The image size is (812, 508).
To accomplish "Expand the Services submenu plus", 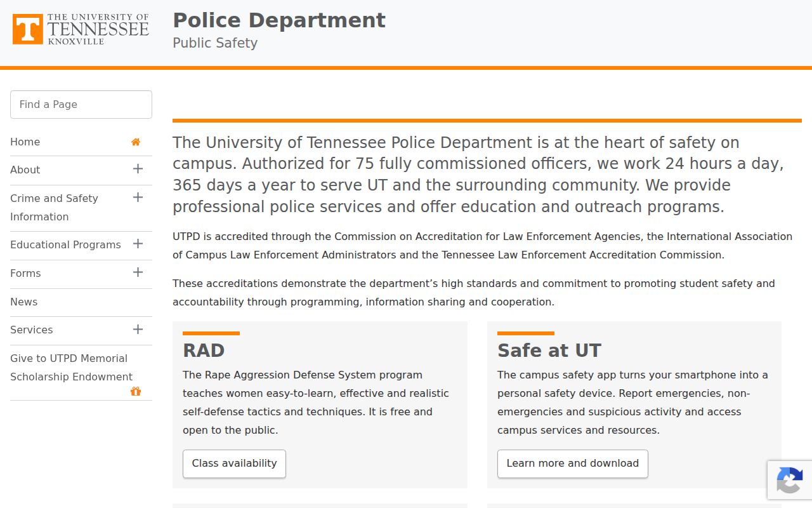I will (x=138, y=329).
